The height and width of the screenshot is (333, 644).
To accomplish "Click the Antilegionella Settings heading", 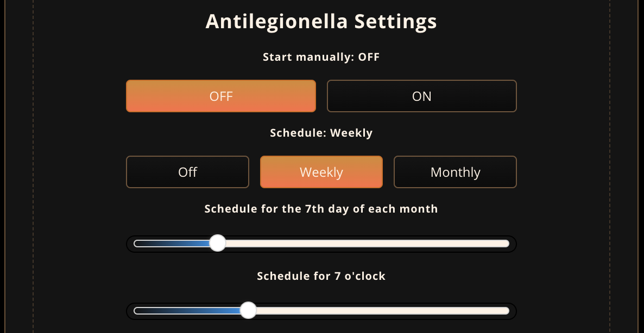I will [321, 21].
